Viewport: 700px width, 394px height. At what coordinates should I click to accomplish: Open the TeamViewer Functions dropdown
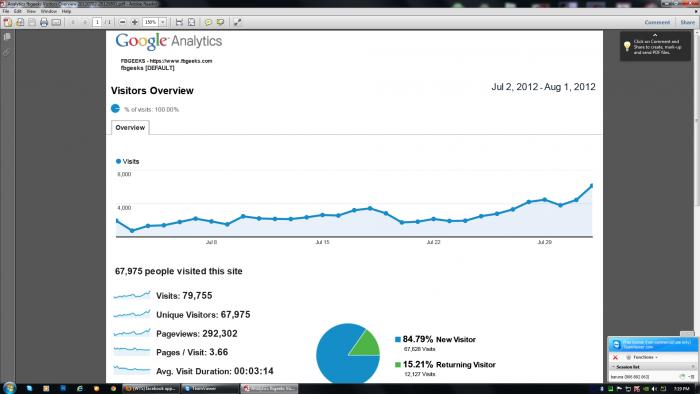pyautogui.click(x=642, y=357)
